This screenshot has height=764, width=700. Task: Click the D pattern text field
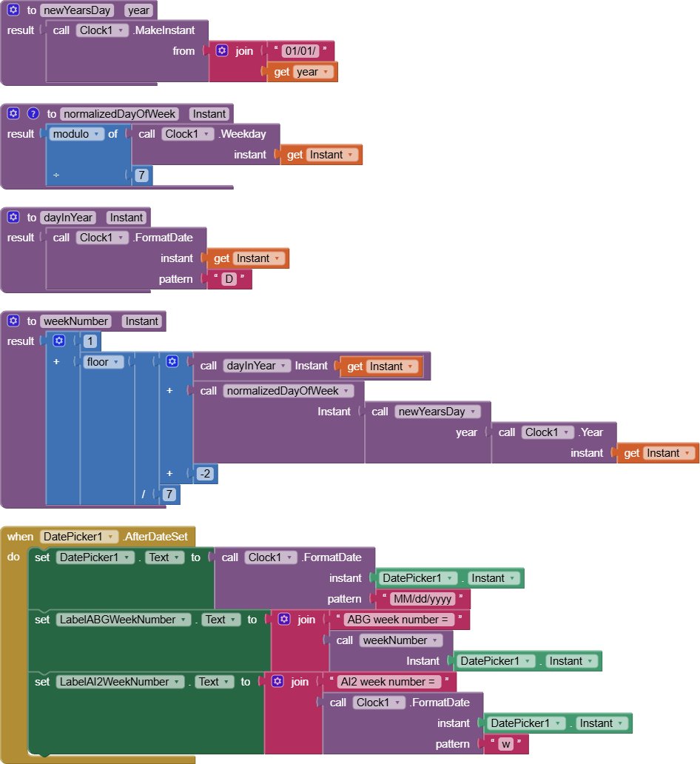point(229,278)
